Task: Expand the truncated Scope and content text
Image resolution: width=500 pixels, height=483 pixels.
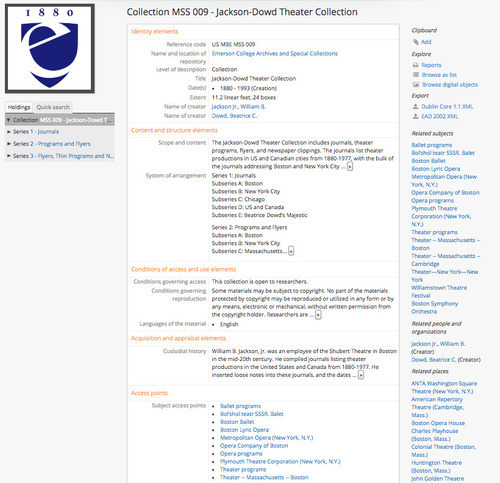Action: point(350,166)
